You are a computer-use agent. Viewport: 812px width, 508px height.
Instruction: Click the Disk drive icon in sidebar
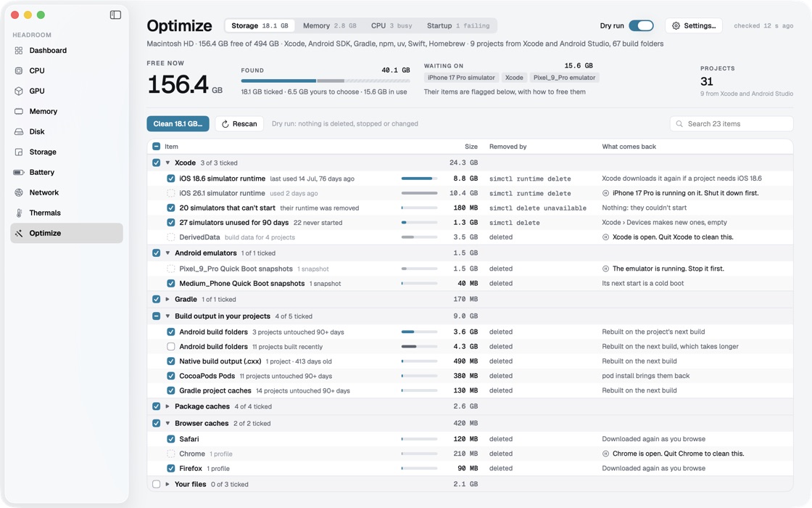(19, 131)
